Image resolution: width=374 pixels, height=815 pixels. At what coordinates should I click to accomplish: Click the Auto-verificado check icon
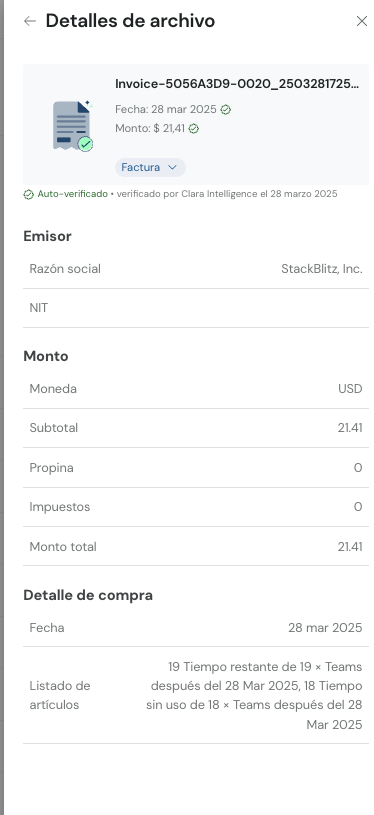point(29,194)
